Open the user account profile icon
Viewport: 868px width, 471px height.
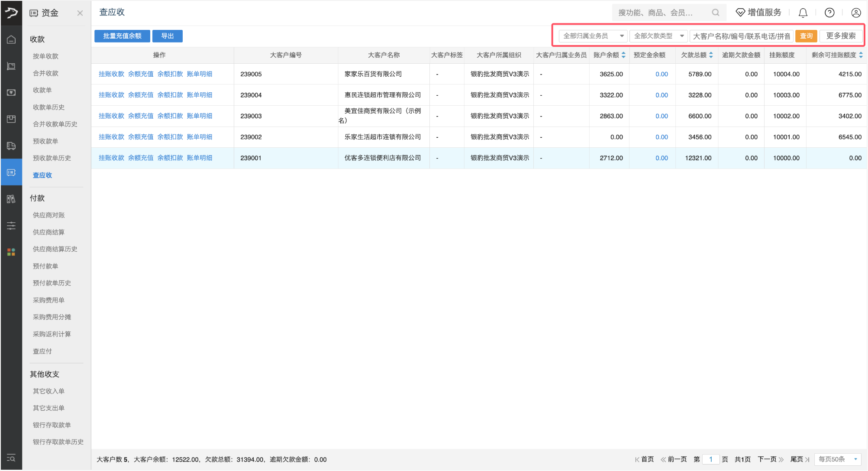pyautogui.click(x=855, y=13)
